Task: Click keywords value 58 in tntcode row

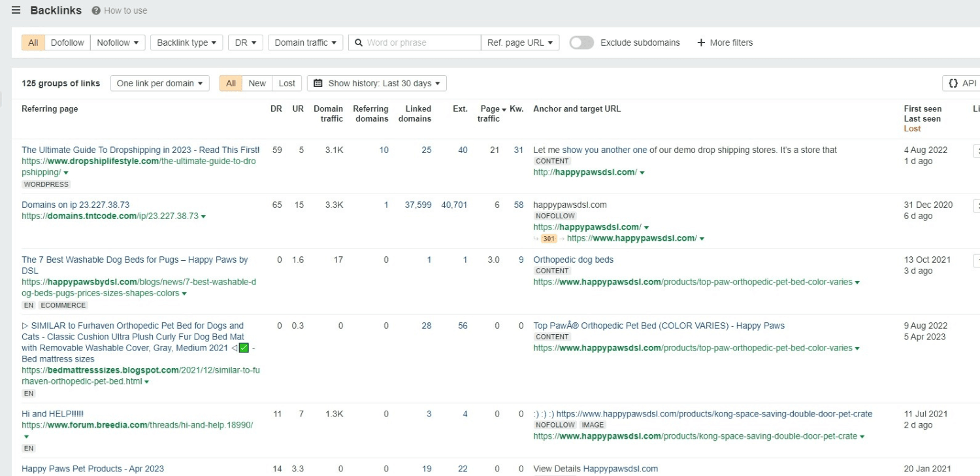Action: coord(519,205)
